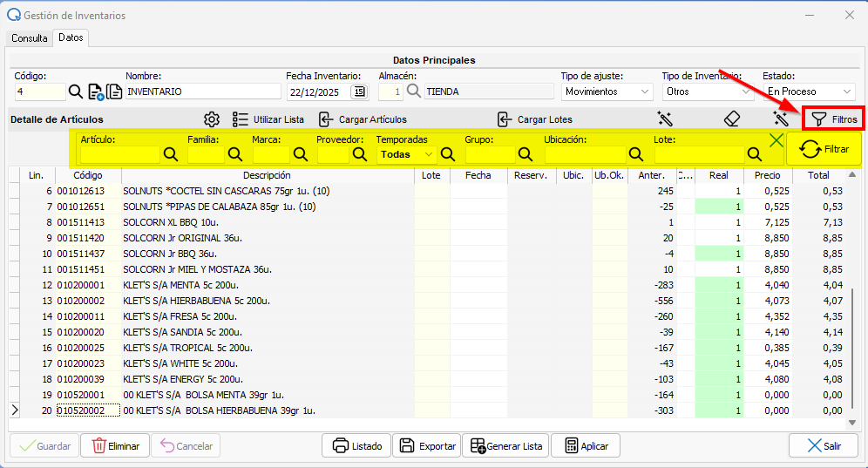This screenshot has height=468, width=868.
Task: Click the magic wand icon left of the eraser
Action: pyautogui.click(x=664, y=119)
